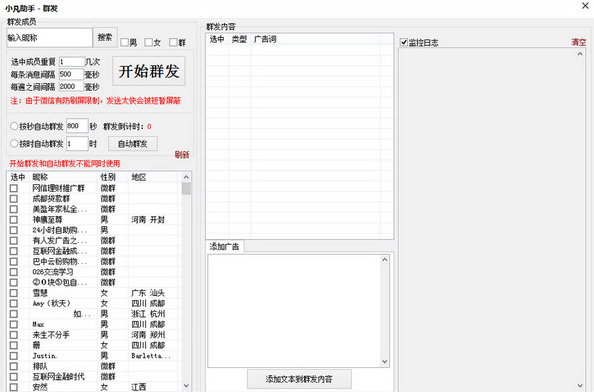Click the 选中 header in member list
This screenshot has width=594, height=392.
pos(18,177)
